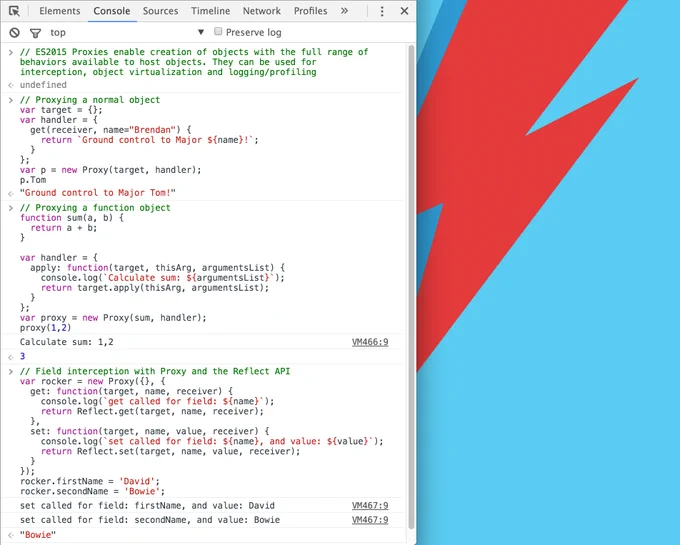Viewport: 680px width, 545px height.
Task: Open the Network tab
Action: (x=262, y=11)
